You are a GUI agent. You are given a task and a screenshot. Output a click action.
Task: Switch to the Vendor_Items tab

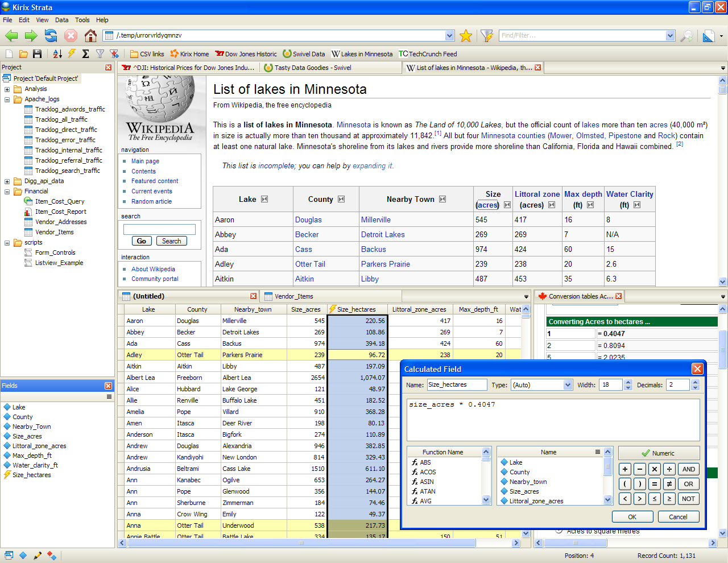pos(293,296)
